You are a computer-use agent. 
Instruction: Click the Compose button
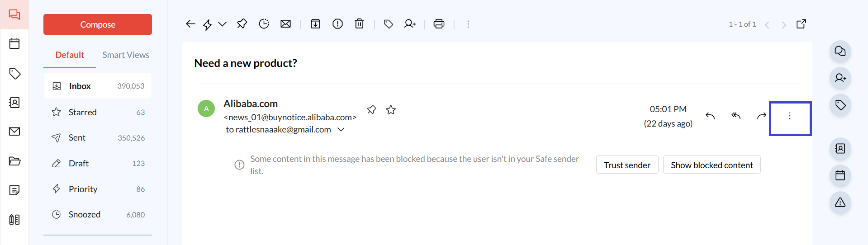(98, 24)
